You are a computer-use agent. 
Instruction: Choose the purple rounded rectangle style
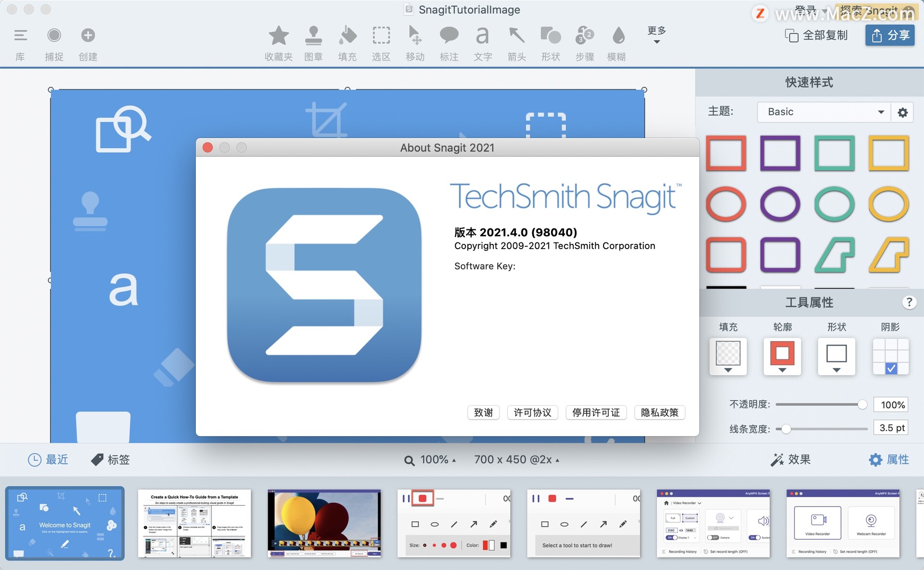[x=780, y=255]
